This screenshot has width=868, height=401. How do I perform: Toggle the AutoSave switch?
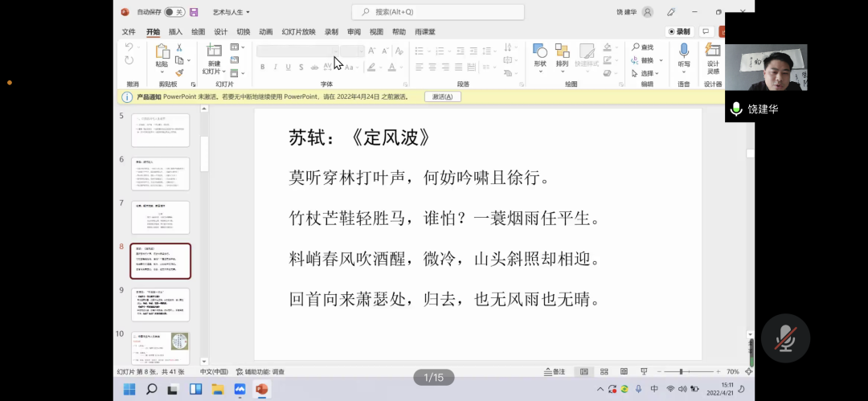point(174,12)
